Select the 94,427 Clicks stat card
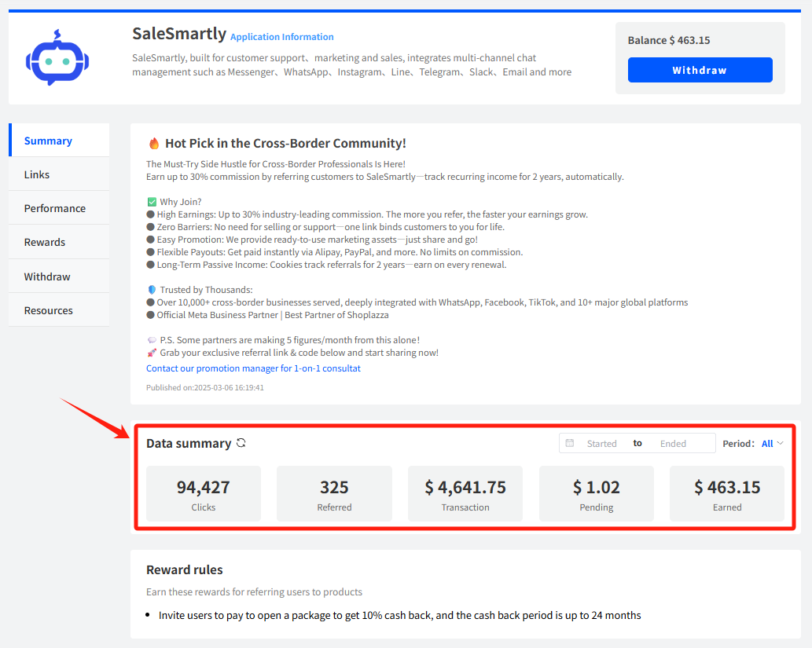Image resolution: width=812 pixels, height=648 pixels. click(x=204, y=494)
